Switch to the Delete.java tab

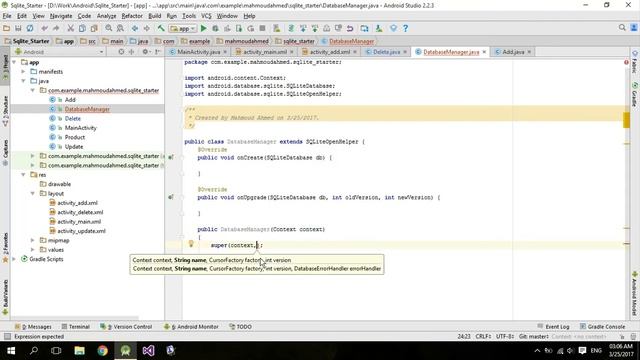tap(386, 52)
